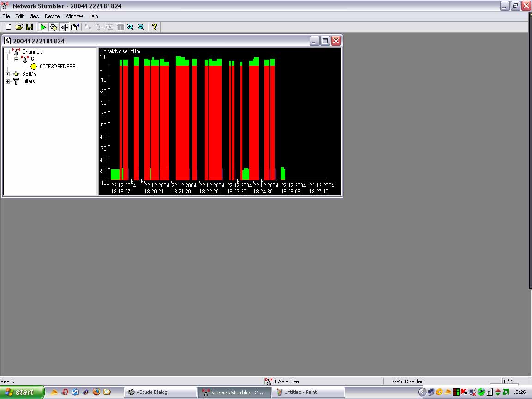Open the Options dialog toolbar icon

tap(75, 27)
